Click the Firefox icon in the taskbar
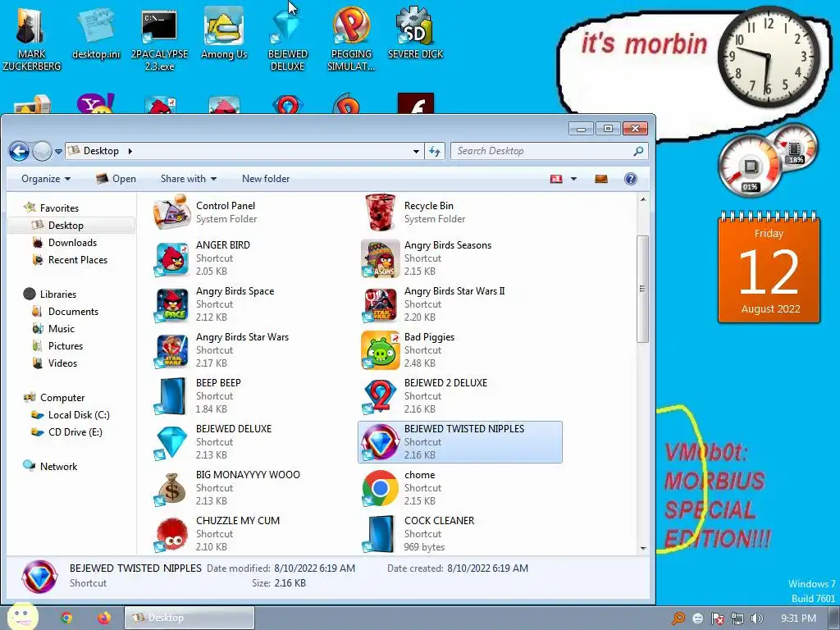This screenshot has width=840, height=630. pos(104,618)
